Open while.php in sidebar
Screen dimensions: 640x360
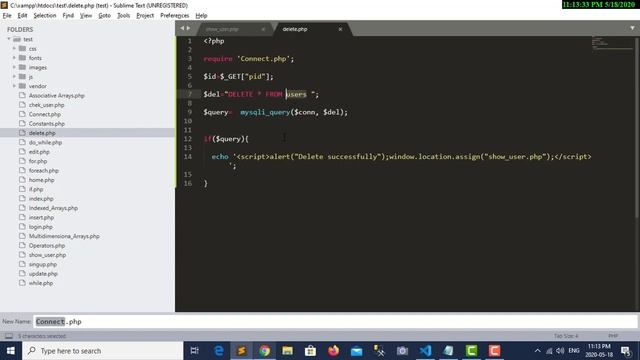click(40, 283)
